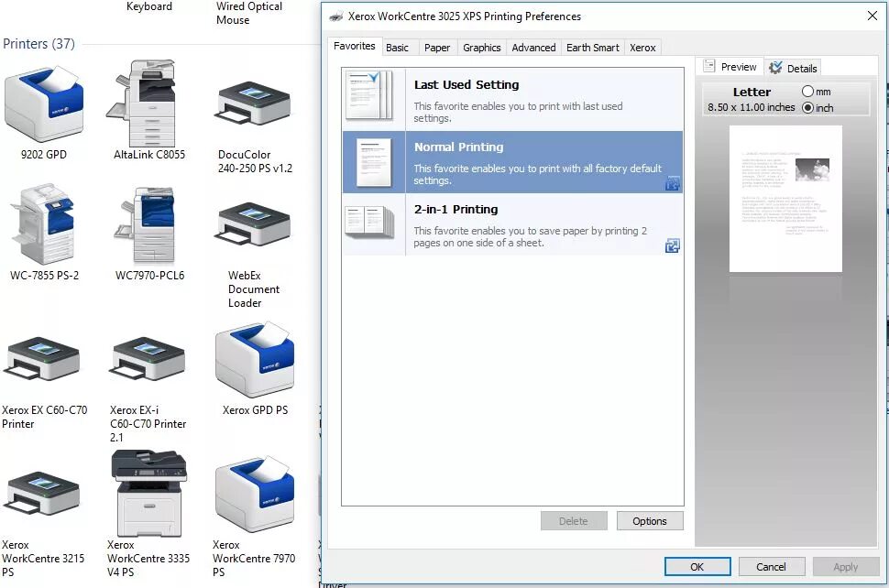The image size is (889, 588).
Task: Click the printer icon in the dialog title bar
Action: pyautogui.click(x=335, y=16)
